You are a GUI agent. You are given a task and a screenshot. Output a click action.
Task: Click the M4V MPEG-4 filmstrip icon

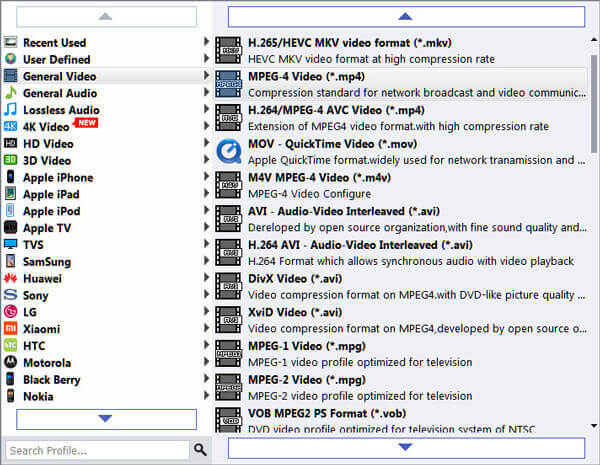(228, 185)
